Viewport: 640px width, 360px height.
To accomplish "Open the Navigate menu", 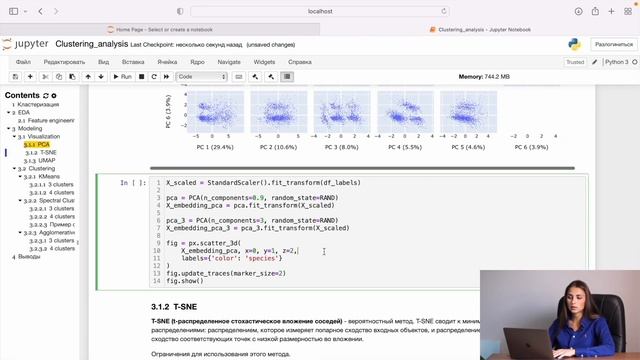I will pyautogui.click(x=229, y=62).
